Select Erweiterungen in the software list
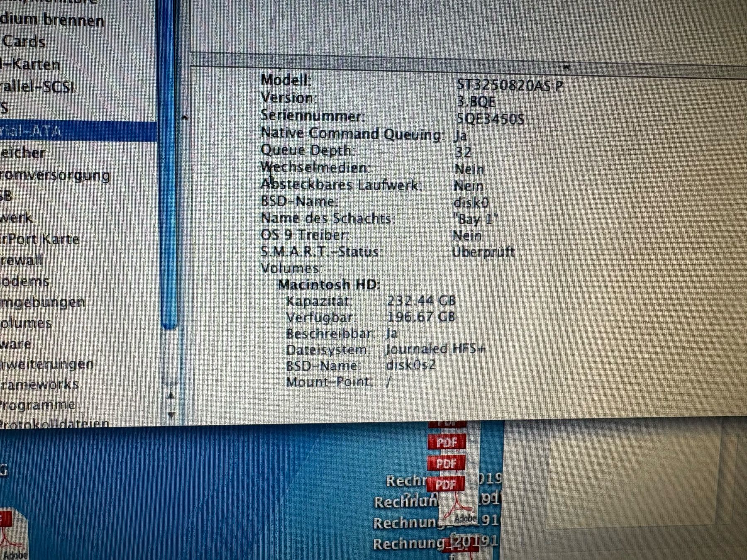 click(47, 364)
